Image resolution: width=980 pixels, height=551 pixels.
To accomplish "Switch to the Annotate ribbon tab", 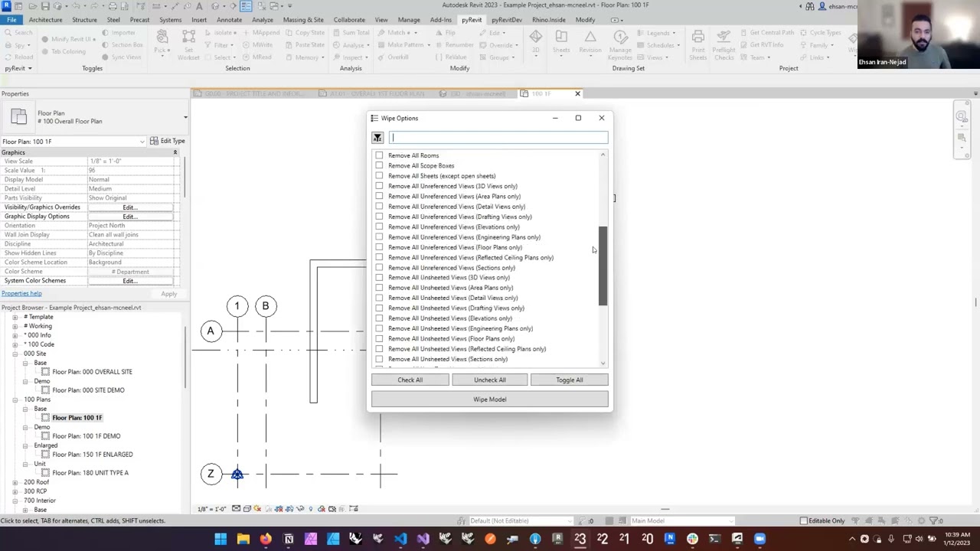I will tap(229, 20).
